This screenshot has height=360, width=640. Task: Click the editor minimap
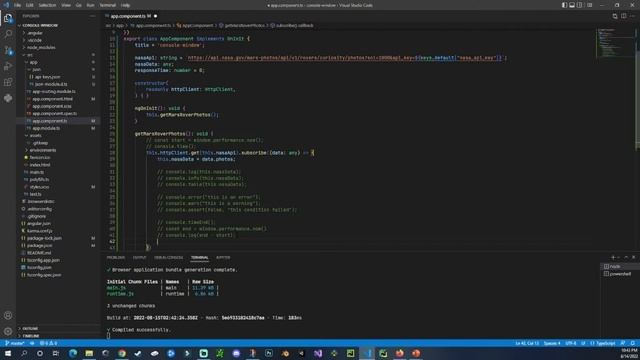pyautogui.click(x=615, y=43)
